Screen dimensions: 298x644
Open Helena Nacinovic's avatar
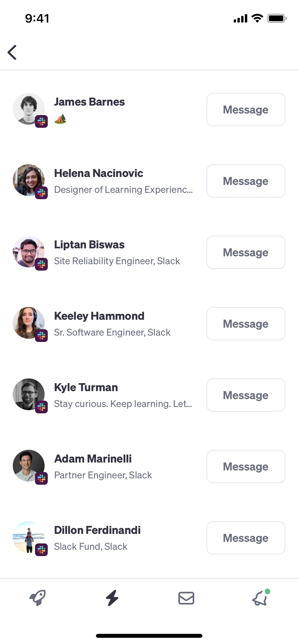[x=28, y=180]
